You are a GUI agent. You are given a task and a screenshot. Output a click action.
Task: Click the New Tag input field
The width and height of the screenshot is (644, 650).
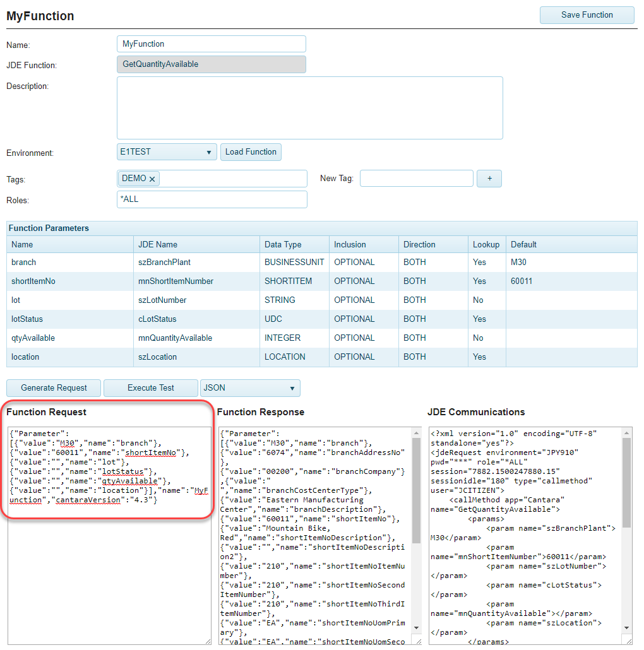(x=416, y=179)
